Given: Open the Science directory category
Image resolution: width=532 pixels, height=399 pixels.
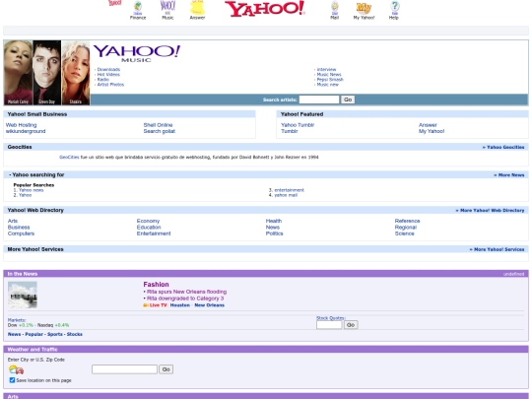Looking at the screenshot, I should 405,233.
